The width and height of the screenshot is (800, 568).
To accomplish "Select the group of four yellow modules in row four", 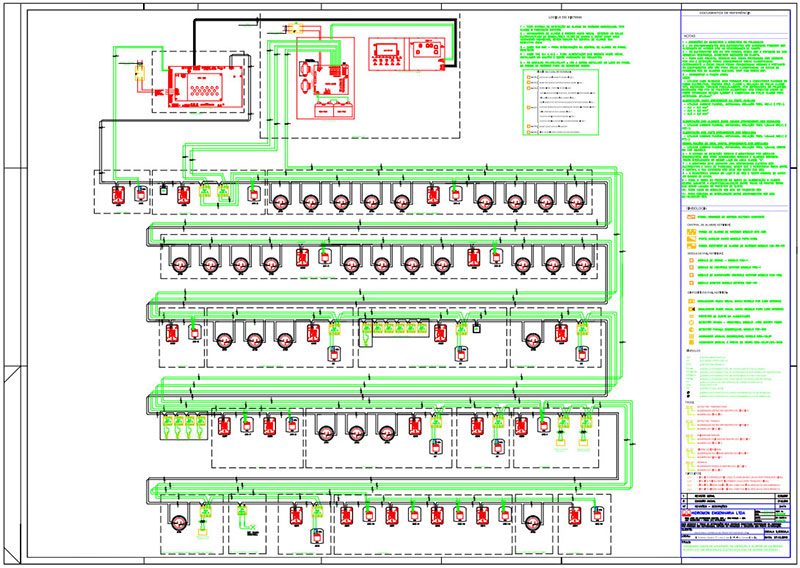I will (x=184, y=422).
